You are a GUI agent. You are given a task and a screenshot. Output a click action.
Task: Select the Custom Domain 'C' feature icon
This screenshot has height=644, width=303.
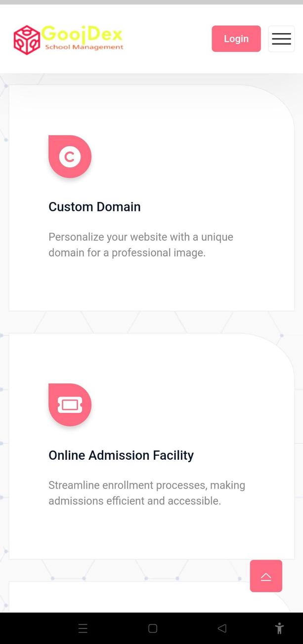pyautogui.click(x=70, y=157)
